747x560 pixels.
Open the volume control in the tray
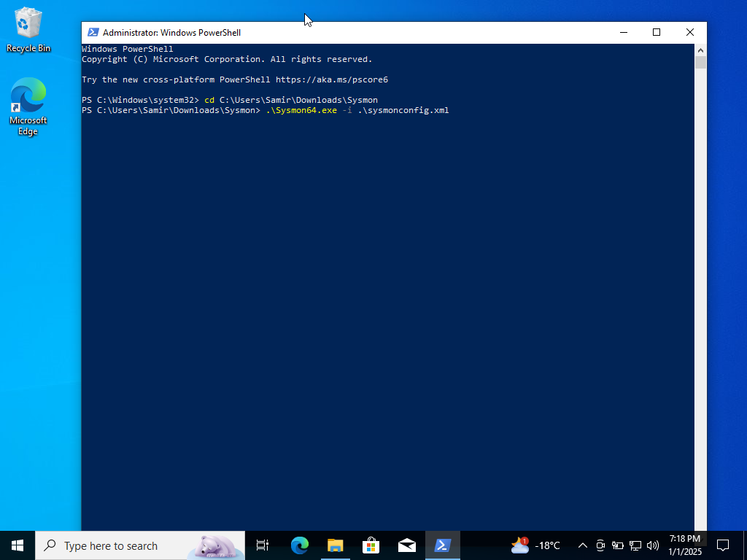(x=653, y=545)
